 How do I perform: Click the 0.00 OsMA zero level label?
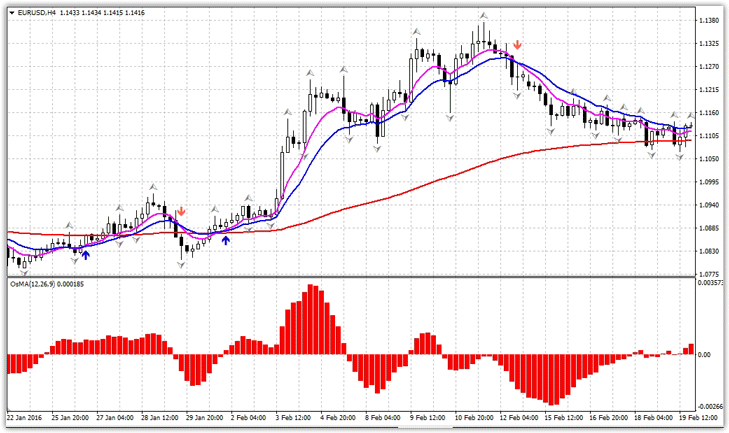704,354
